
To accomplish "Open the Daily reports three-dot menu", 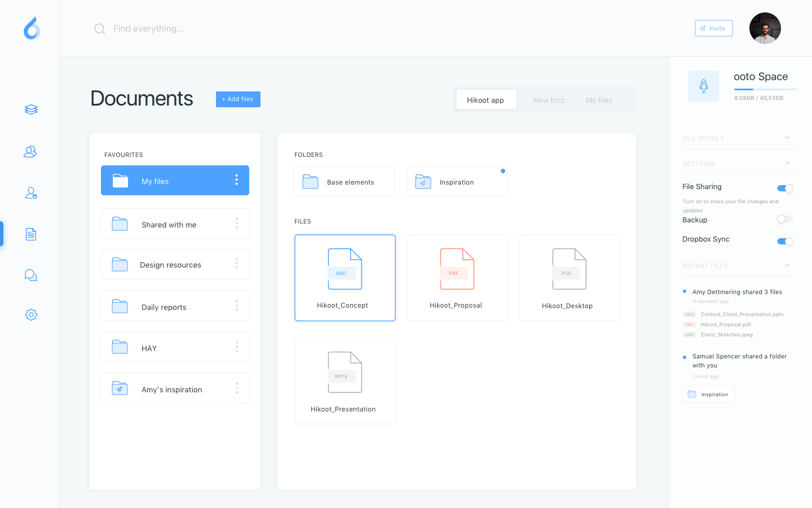I will click(x=237, y=306).
